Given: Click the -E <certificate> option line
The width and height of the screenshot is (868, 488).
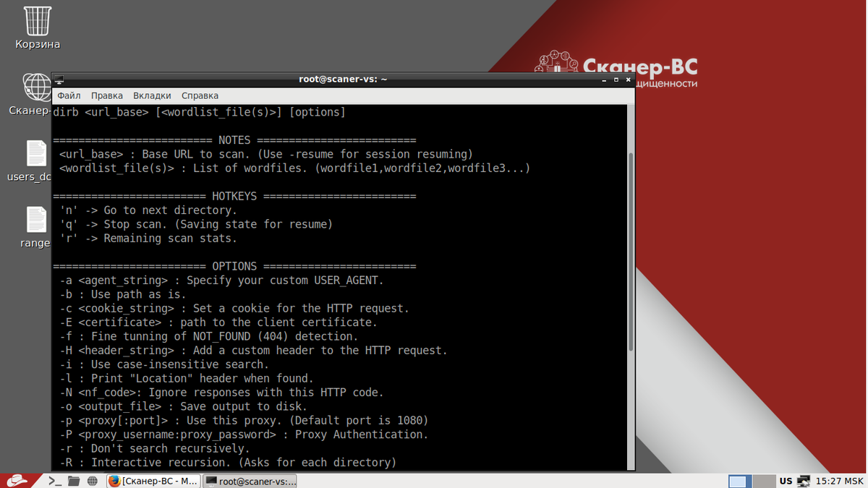Looking at the screenshot, I should pos(219,322).
